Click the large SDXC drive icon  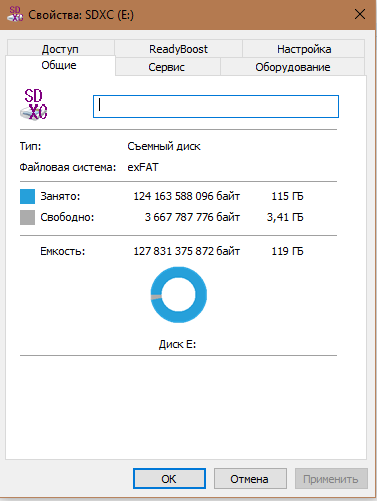34,105
